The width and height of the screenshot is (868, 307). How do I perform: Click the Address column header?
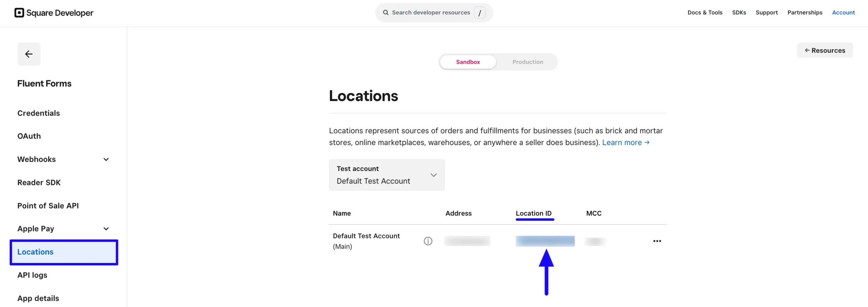(x=458, y=213)
